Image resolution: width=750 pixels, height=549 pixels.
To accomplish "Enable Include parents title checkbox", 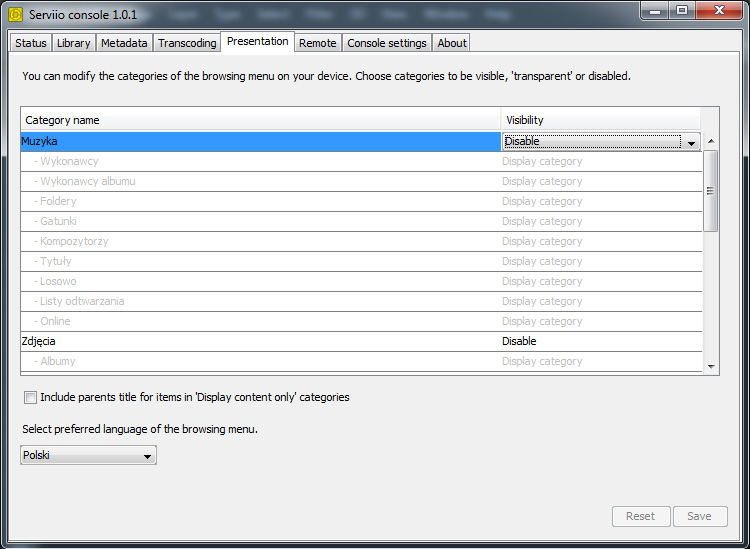I will pyautogui.click(x=30, y=397).
